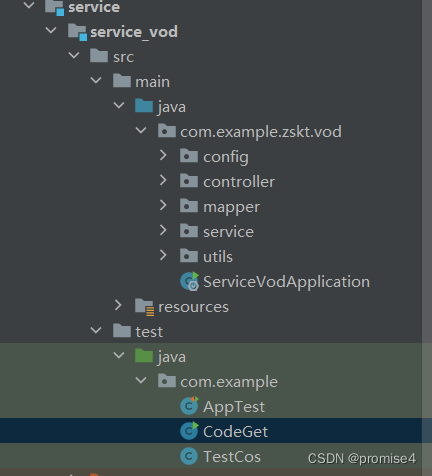Collapse the com.example package
This screenshot has height=476, width=432.
(141, 380)
